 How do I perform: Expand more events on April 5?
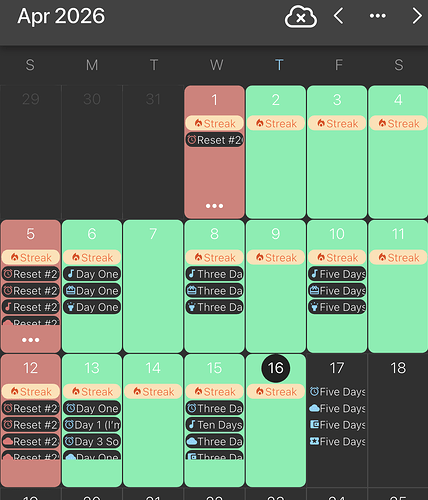[31, 340]
